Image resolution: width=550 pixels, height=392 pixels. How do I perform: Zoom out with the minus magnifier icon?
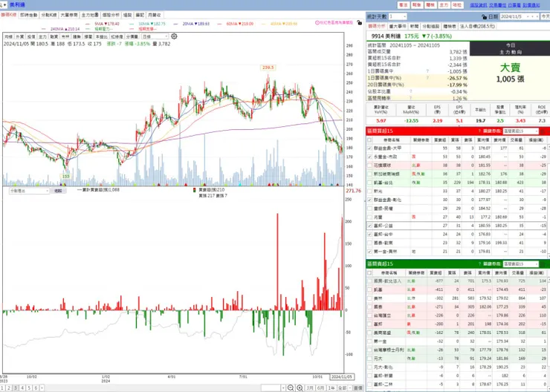coord(291,388)
